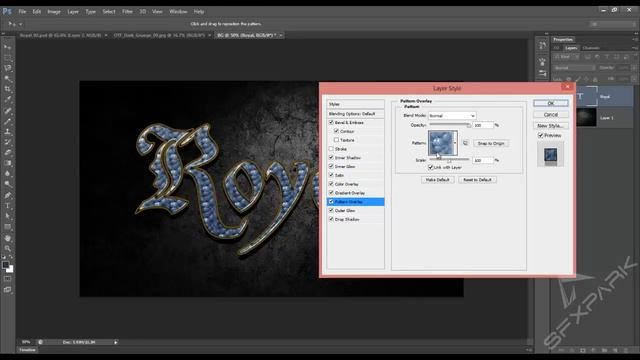Image resolution: width=640 pixels, height=360 pixels.
Task: Click the foreground color swatch
Action: coord(5,265)
